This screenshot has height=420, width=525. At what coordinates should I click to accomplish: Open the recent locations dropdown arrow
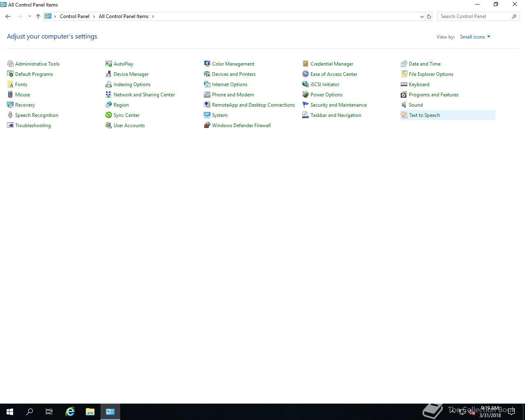tap(30, 16)
